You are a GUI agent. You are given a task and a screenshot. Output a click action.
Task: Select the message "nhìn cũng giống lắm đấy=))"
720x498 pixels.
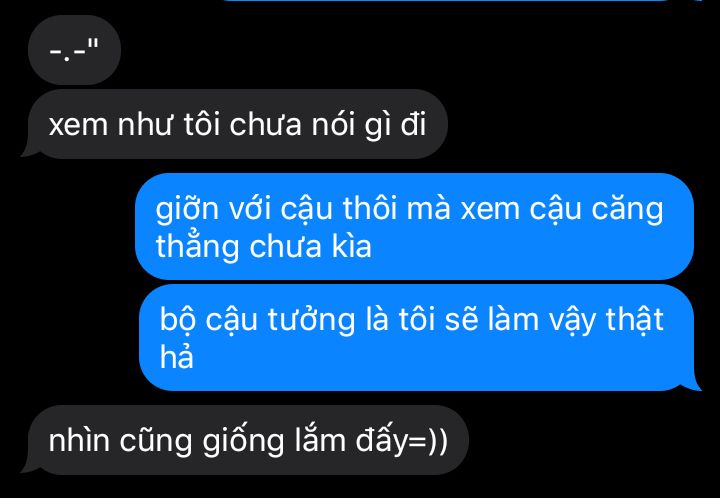[248, 440]
